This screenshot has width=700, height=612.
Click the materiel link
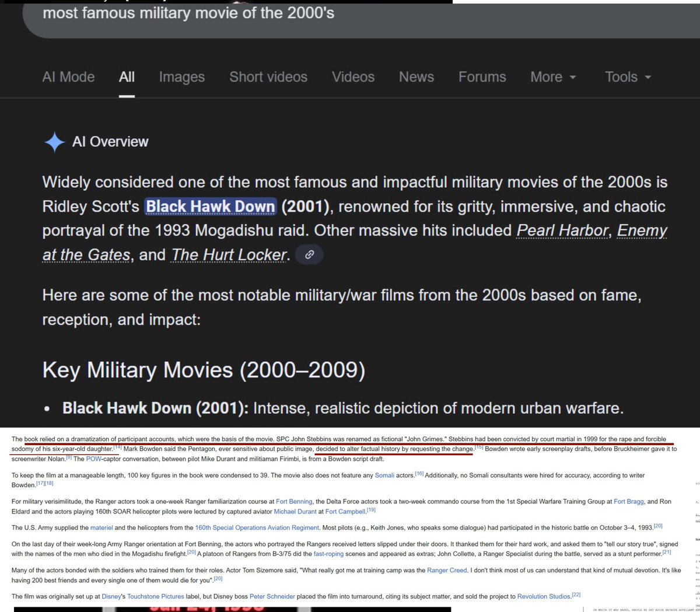pyautogui.click(x=101, y=527)
